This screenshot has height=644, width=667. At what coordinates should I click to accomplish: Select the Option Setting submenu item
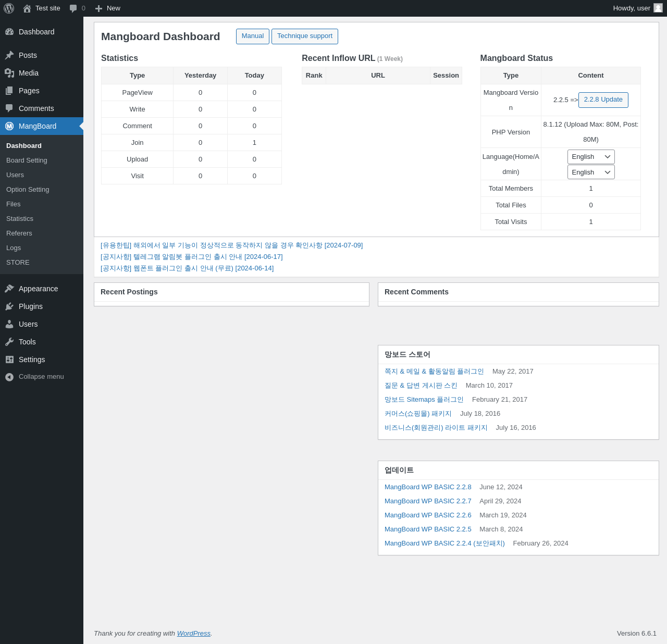[28, 190]
